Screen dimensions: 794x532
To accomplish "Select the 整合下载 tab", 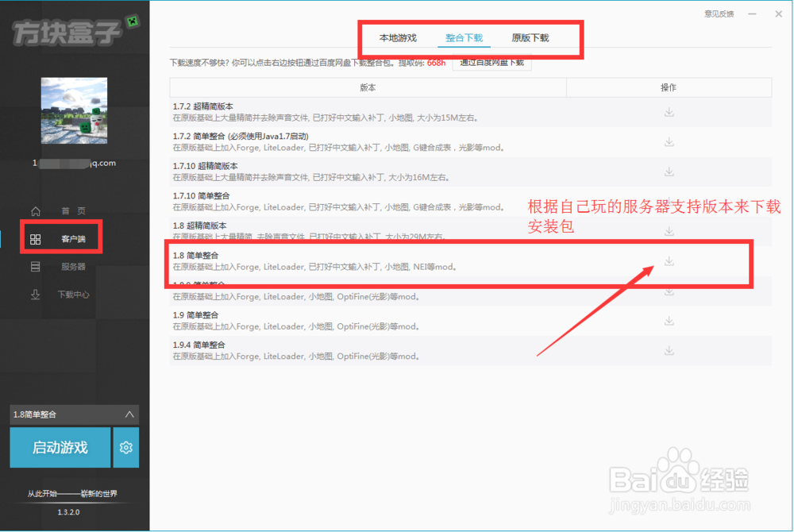I will (x=464, y=37).
